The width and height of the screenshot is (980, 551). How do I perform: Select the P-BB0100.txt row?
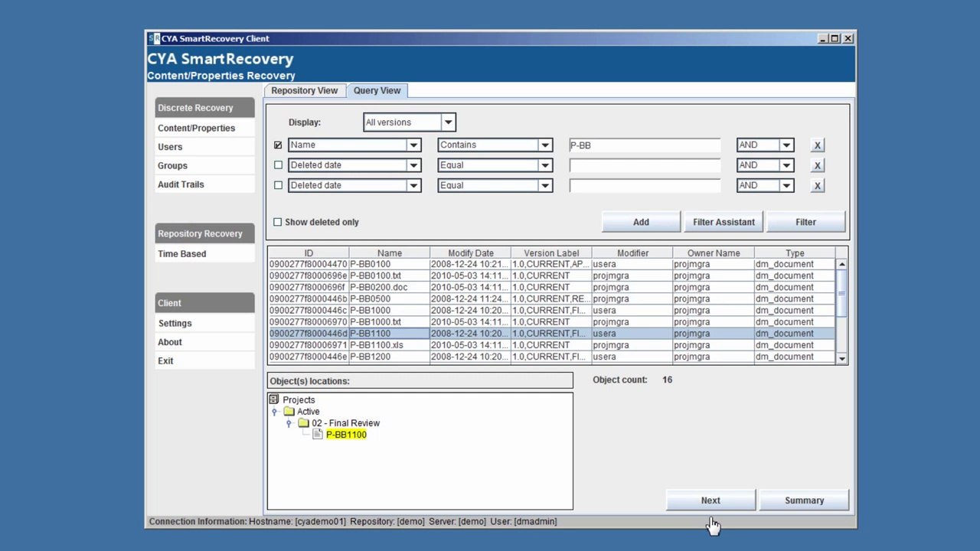pyautogui.click(x=551, y=275)
